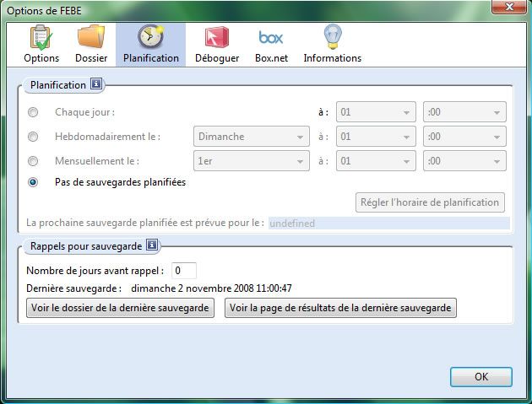Open the Informations light bulb icon
The height and width of the screenshot is (404, 532).
pyautogui.click(x=333, y=36)
